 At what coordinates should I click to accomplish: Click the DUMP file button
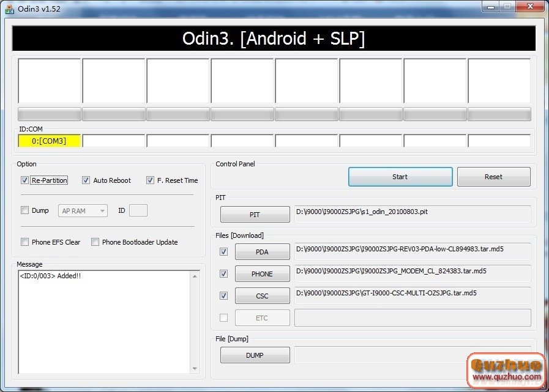(255, 355)
